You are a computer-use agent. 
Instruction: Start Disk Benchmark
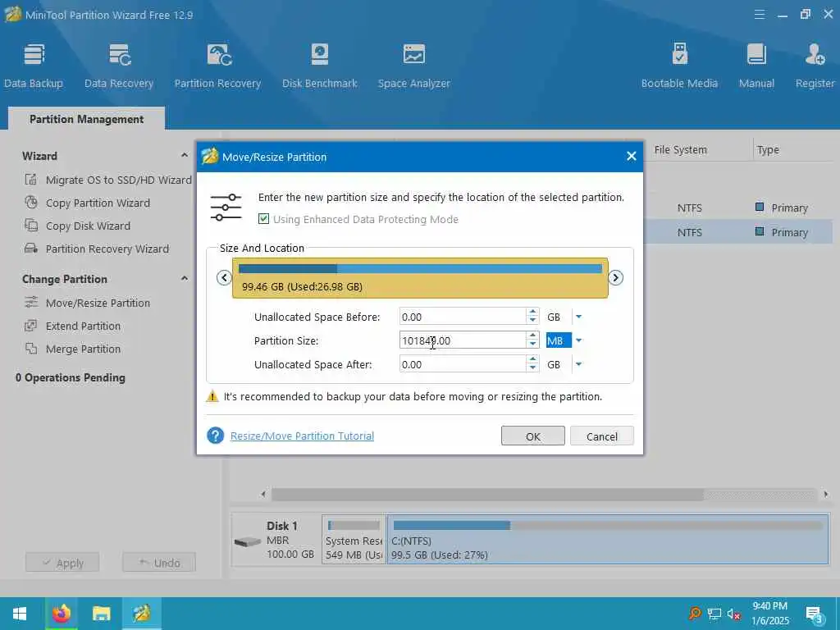[x=320, y=66]
